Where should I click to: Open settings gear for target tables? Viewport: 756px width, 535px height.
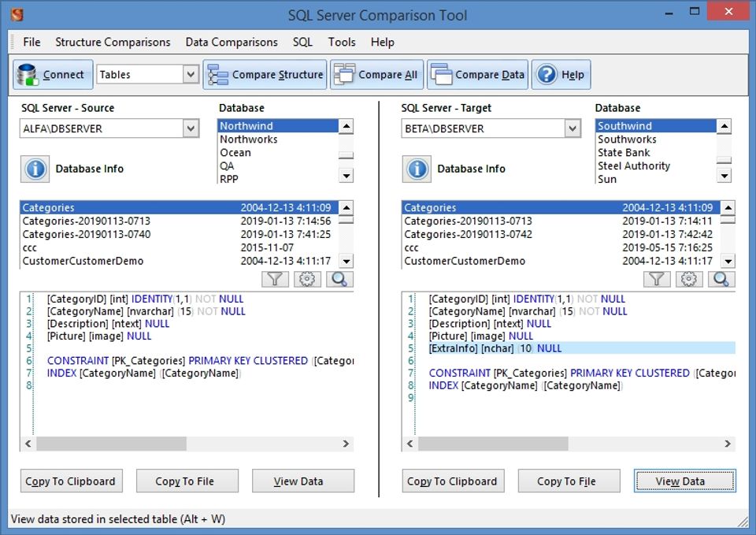pos(689,279)
